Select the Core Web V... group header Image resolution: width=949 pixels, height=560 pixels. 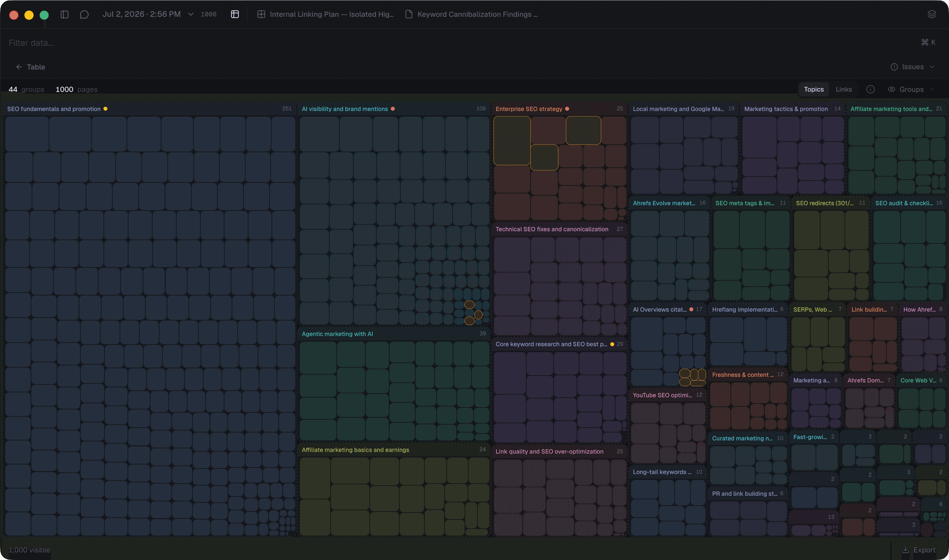tap(921, 380)
